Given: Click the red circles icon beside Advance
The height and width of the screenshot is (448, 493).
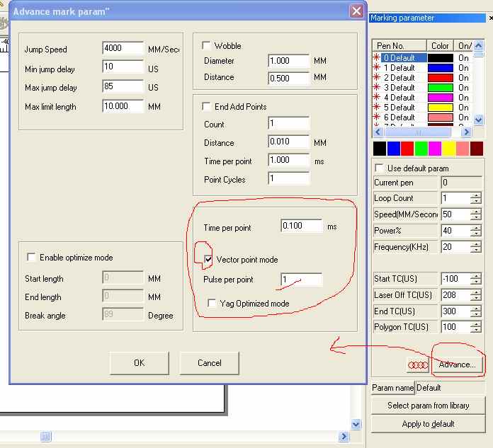Looking at the screenshot, I should (x=418, y=364).
